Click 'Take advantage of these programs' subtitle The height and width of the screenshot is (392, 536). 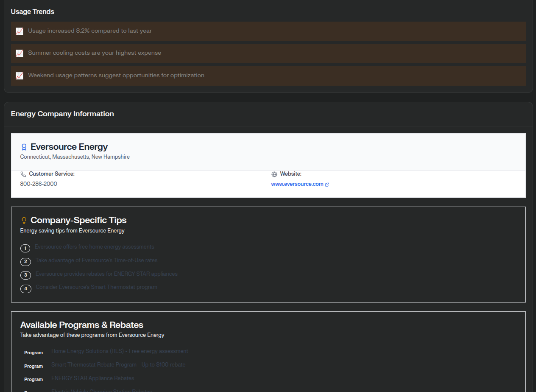pyautogui.click(x=92, y=335)
